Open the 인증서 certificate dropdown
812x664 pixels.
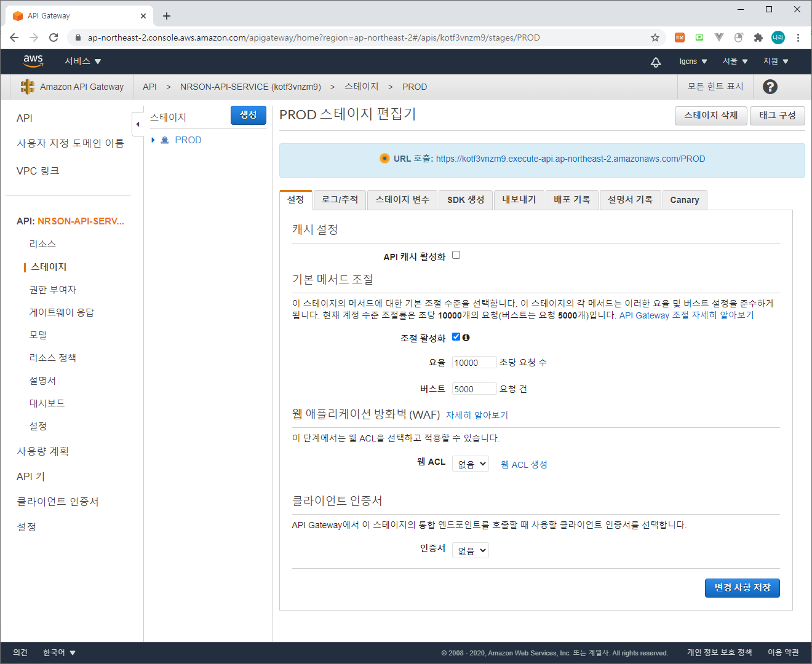(471, 550)
